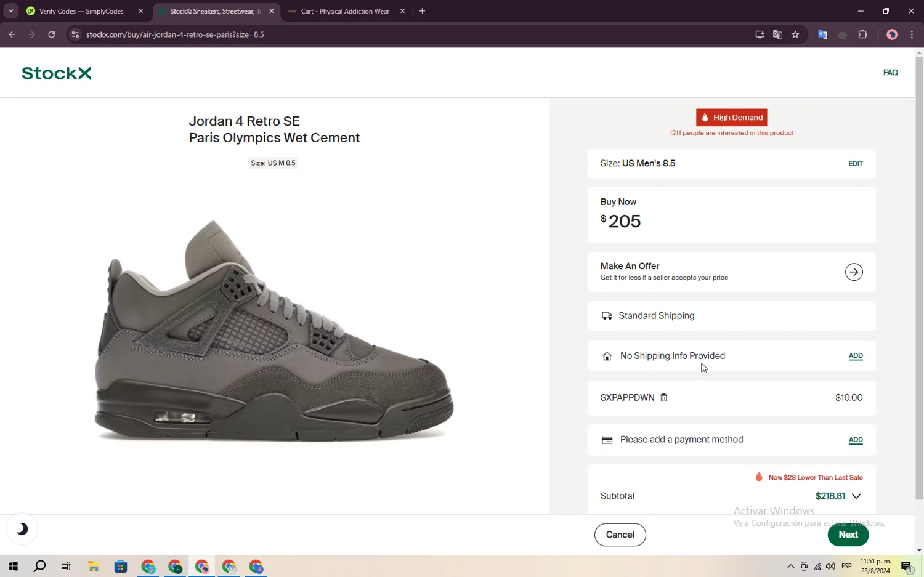924x577 pixels.
Task: Open Task View on taskbar
Action: click(66, 567)
